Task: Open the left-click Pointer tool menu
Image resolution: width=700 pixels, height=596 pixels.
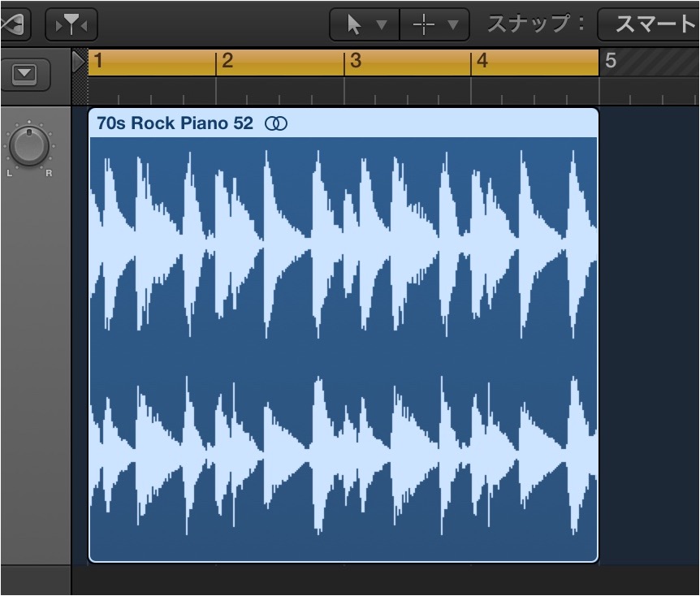Action: click(365, 24)
